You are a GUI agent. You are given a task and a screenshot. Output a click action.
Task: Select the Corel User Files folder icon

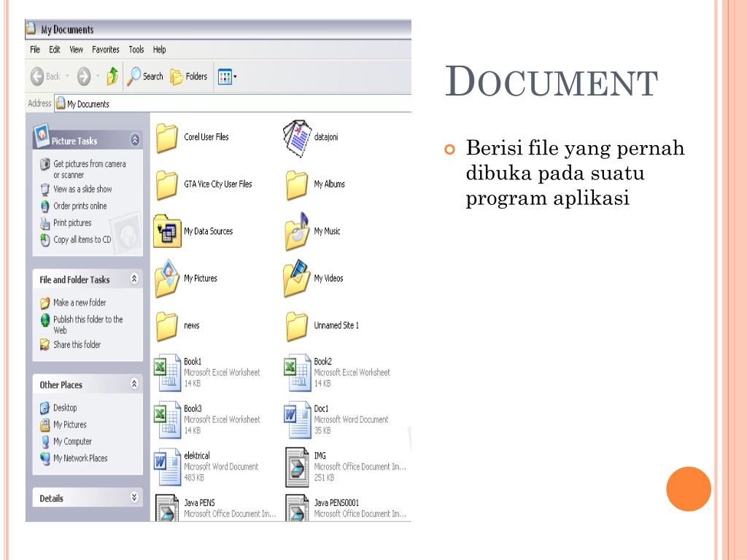click(166, 138)
